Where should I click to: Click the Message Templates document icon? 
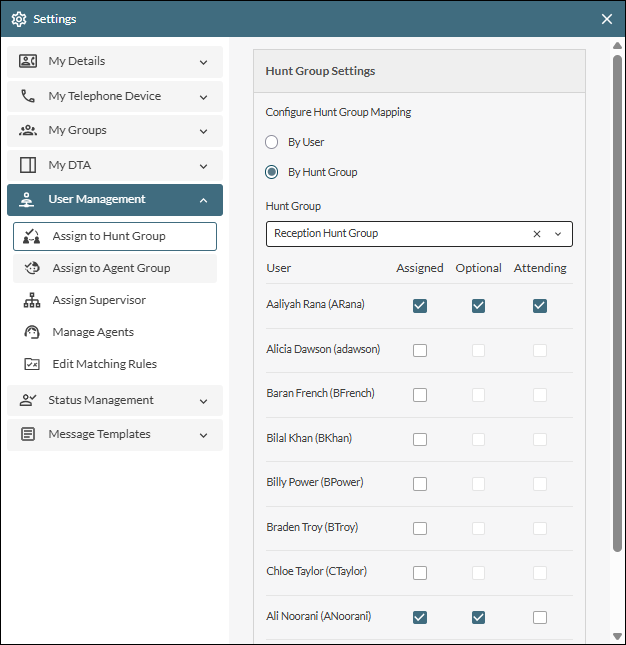(x=28, y=435)
